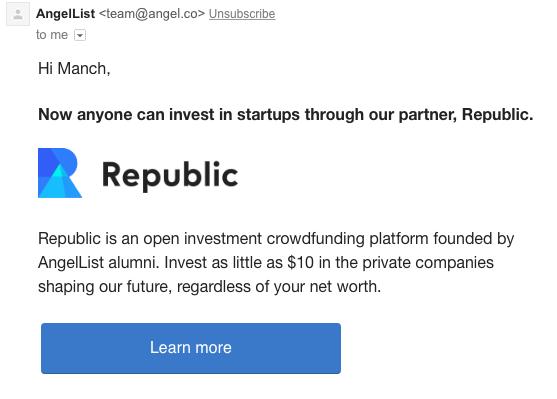Click the word 'Republic.' ending the bold headline
The height and width of the screenshot is (399, 557).
(497, 114)
